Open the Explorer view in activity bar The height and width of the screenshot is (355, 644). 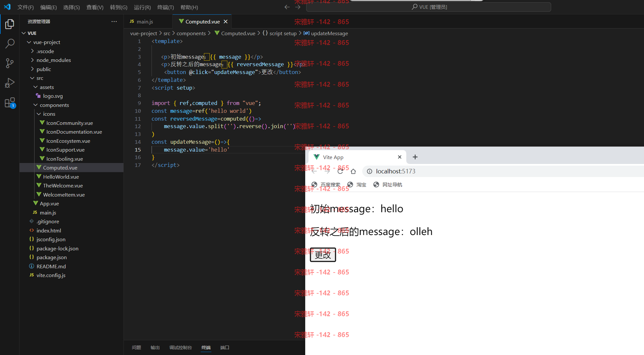(x=10, y=24)
